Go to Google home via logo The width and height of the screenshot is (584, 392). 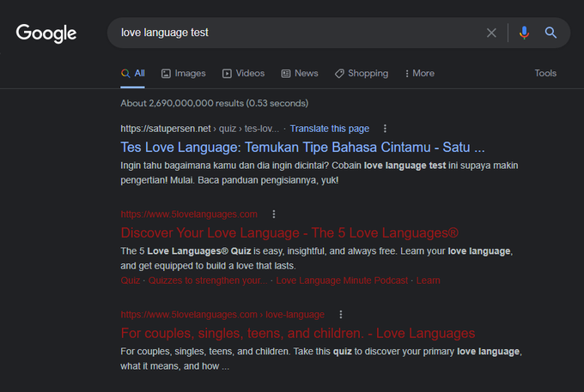pyautogui.click(x=46, y=33)
